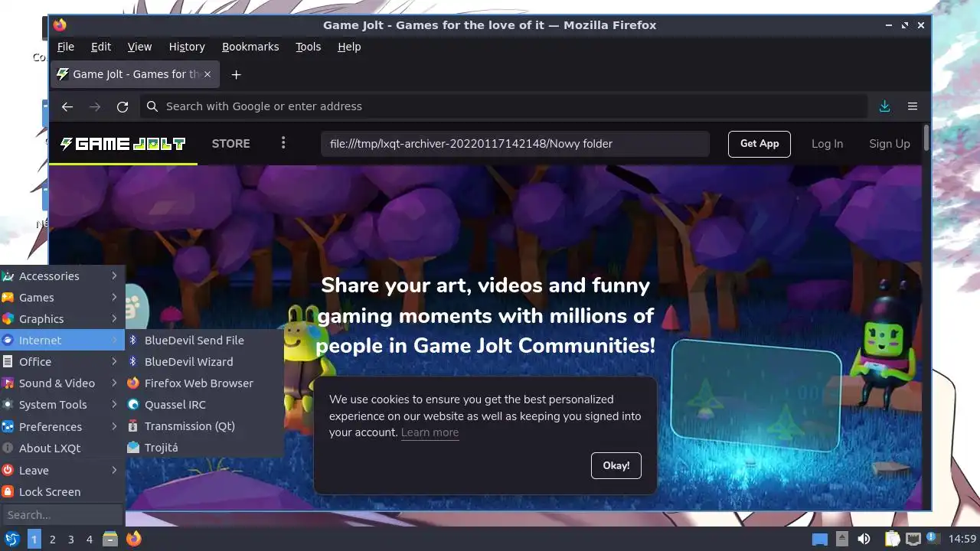
Task: Reload the current page
Action: (x=122, y=106)
